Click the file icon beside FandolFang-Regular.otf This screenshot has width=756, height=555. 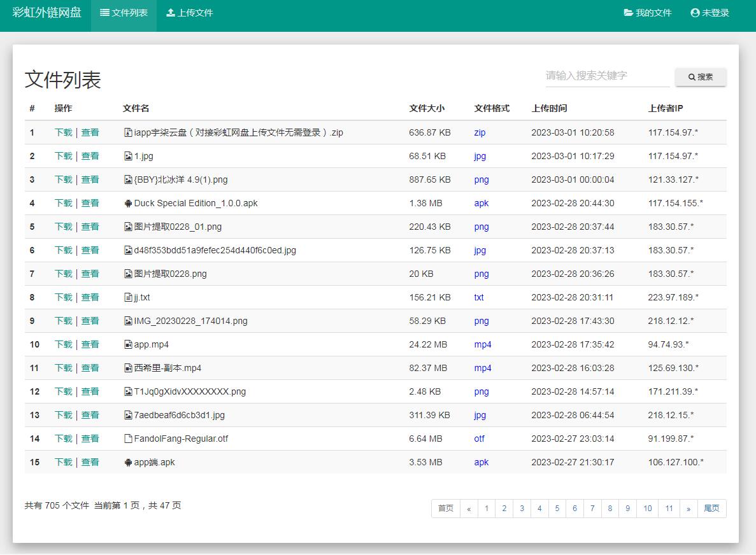129,439
